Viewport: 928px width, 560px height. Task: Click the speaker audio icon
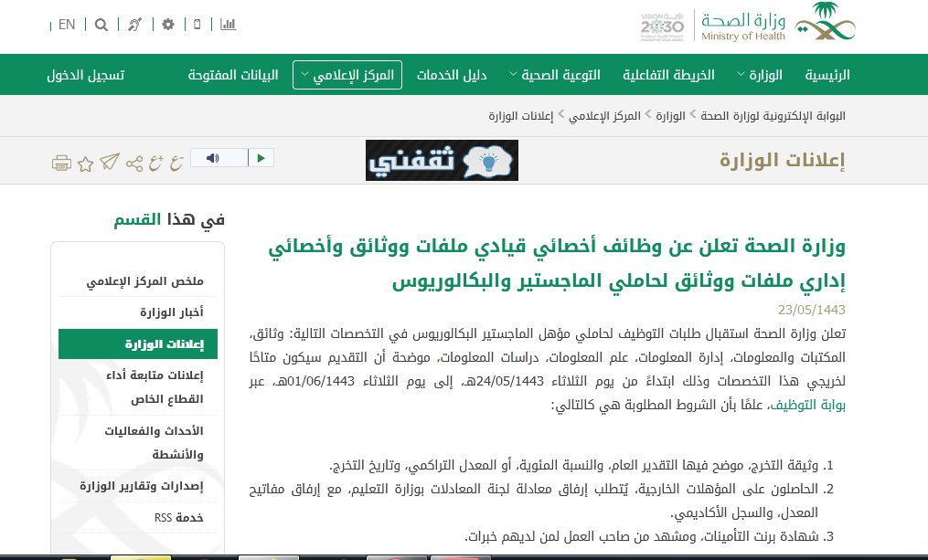coord(213,158)
